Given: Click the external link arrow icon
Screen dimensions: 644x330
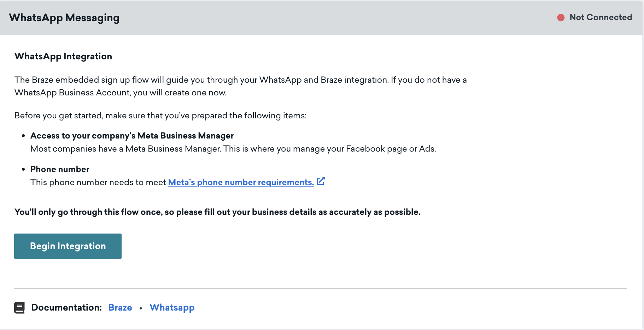Looking at the screenshot, I should coord(321,181).
